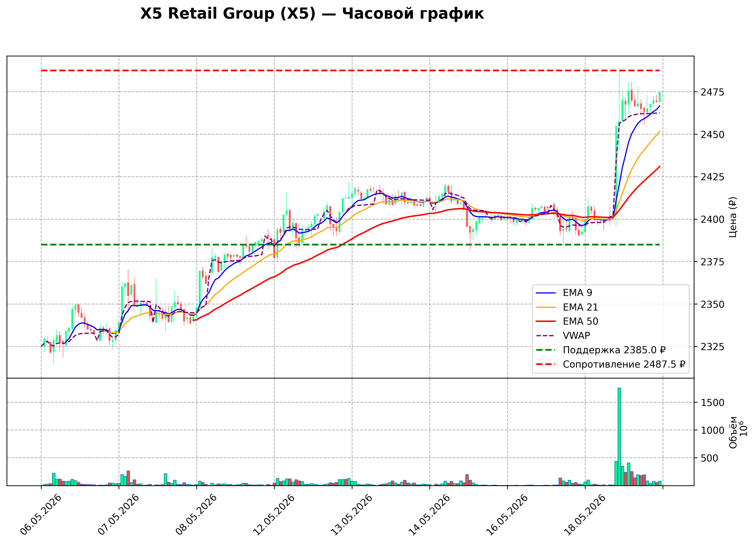Screen dimensions: 756x544
Task: Click the 2325 price axis label
Action: 712,347
